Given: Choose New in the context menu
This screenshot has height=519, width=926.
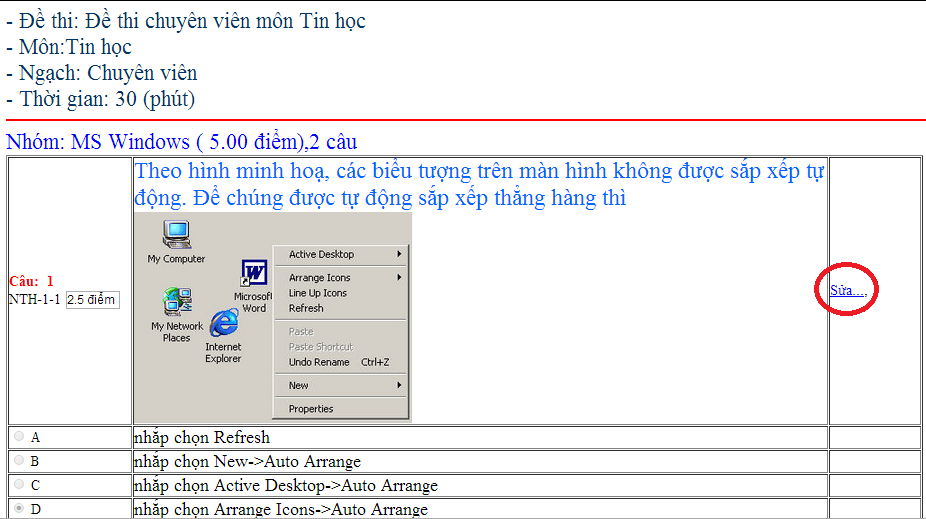Looking at the screenshot, I should (x=340, y=386).
